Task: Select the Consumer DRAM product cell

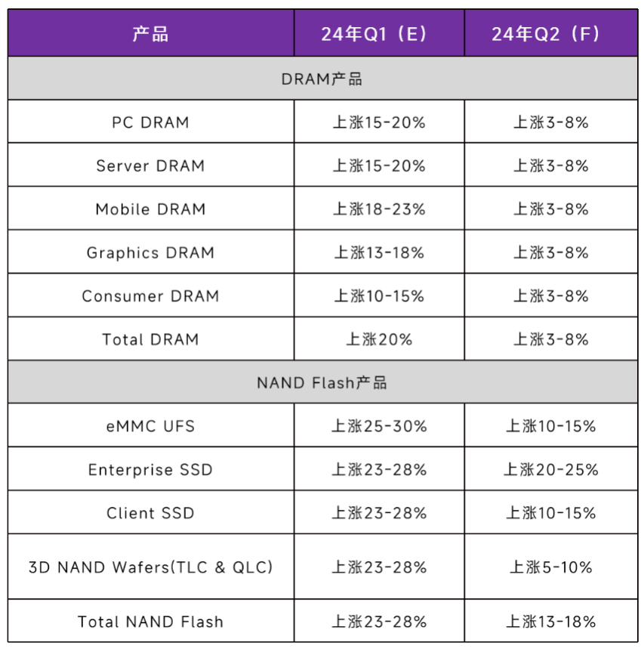Action: (x=150, y=296)
